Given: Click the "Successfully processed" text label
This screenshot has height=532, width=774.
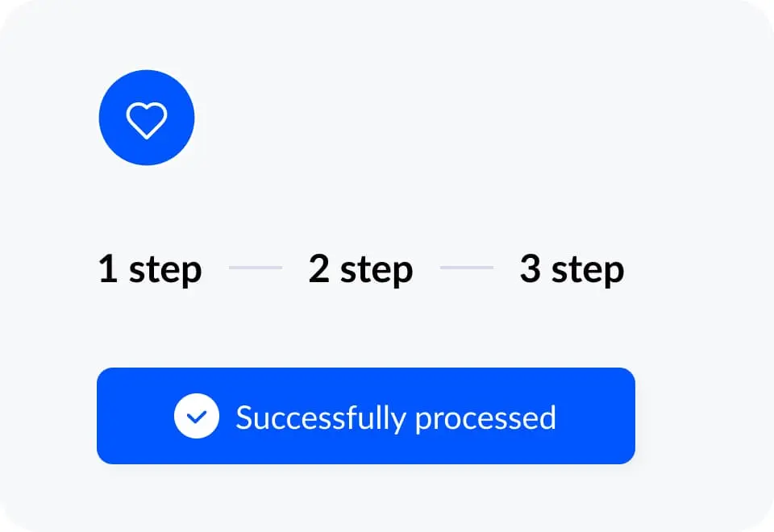Looking at the screenshot, I should (x=395, y=418).
